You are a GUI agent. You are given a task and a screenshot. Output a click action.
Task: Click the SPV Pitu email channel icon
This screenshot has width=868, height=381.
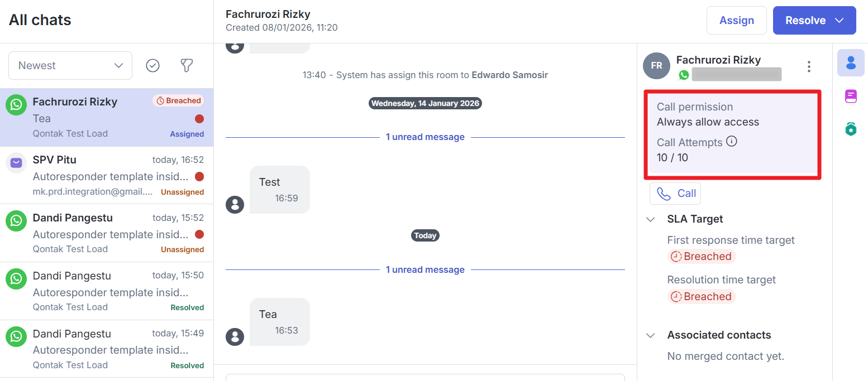pyautogui.click(x=17, y=163)
